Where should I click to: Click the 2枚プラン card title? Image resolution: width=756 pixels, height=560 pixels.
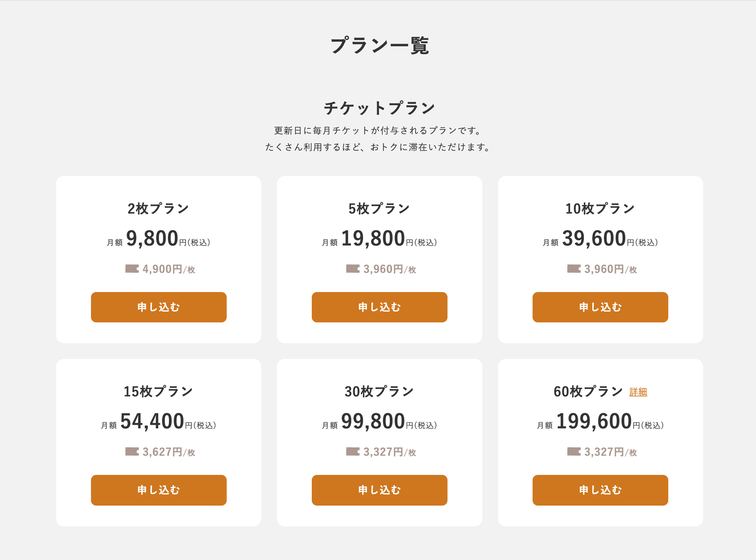[158, 209]
